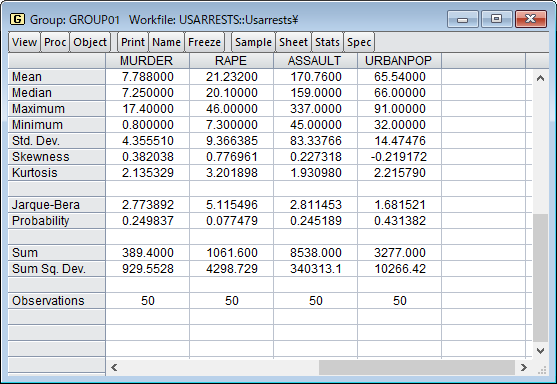Click URBANPOP Sum Sq. Dev. value 10266.42
This screenshot has height=384, width=557.
pos(400,269)
